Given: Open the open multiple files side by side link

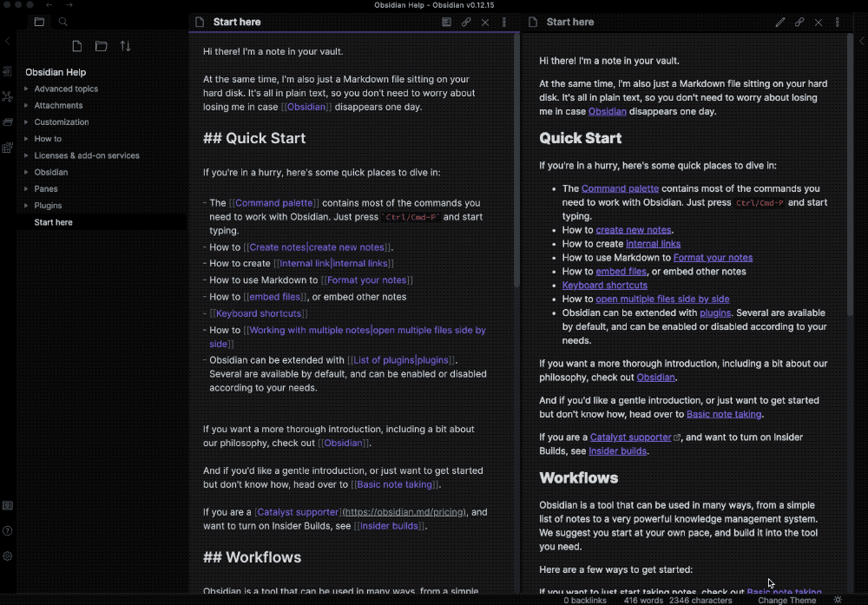Looking at the screenshot, I should click(x=662, y=299).
